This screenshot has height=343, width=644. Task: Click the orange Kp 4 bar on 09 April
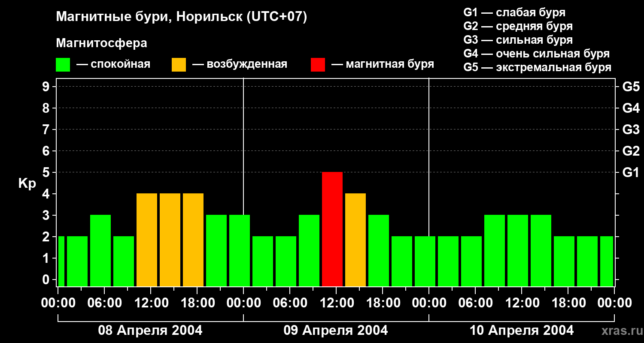[355, 240]
